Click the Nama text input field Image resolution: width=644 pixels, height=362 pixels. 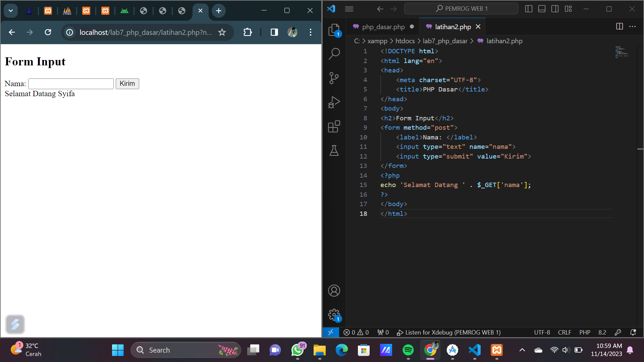(x=70, y=83)
